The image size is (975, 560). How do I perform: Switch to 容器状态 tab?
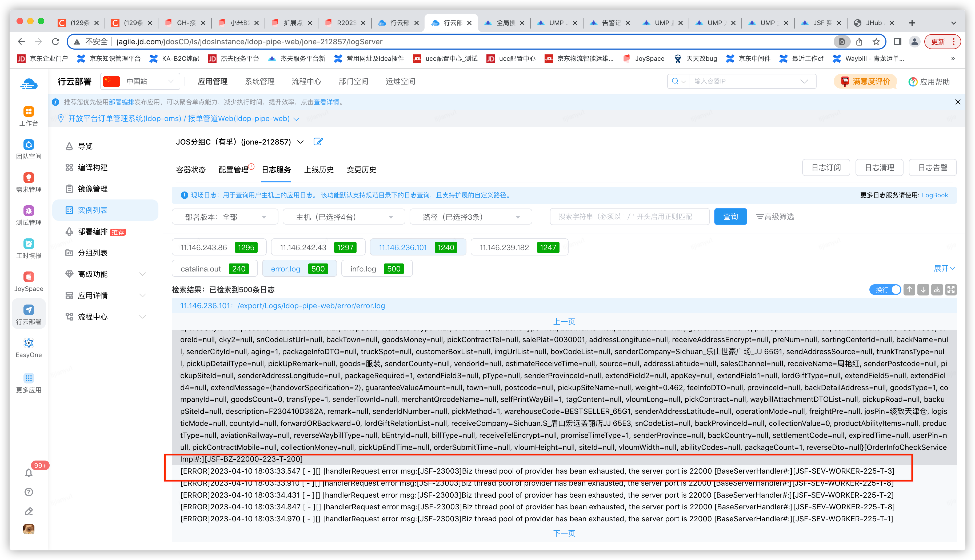[191, 170]
